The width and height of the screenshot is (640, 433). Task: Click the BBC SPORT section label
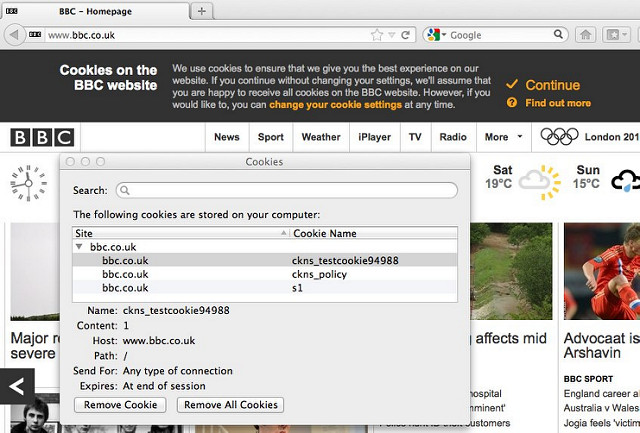(588, 379)
